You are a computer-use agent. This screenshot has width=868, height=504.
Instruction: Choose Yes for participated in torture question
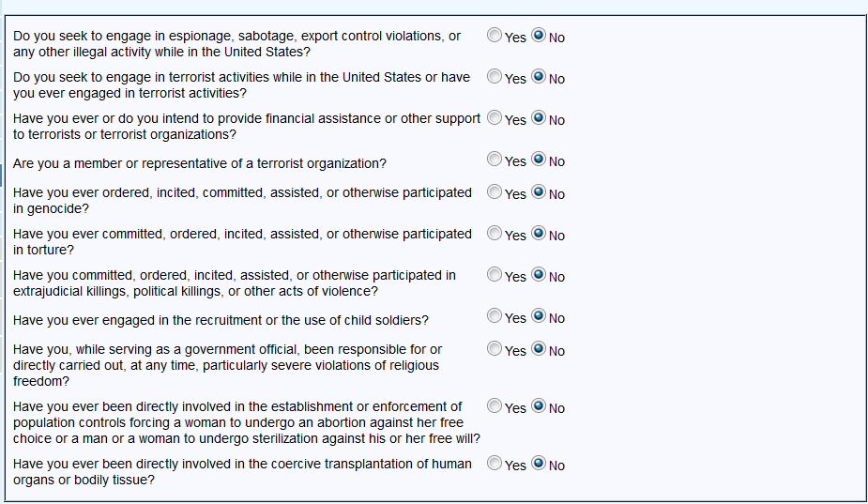pos(495,234)
